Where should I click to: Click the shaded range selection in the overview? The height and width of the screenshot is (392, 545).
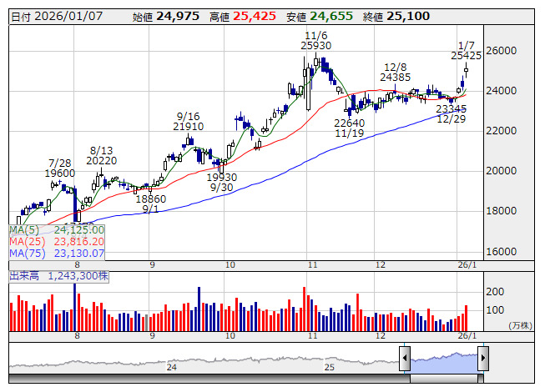pyautogui.click(x=444, y=363)
